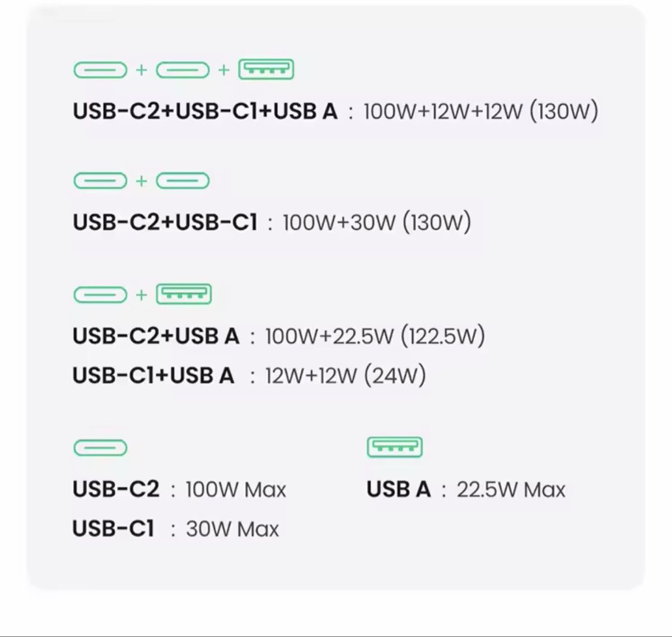Click the USB-A icon above the 130W three-port line
The height and width of the screenshot is (637, 672).
tap(266, 70)
